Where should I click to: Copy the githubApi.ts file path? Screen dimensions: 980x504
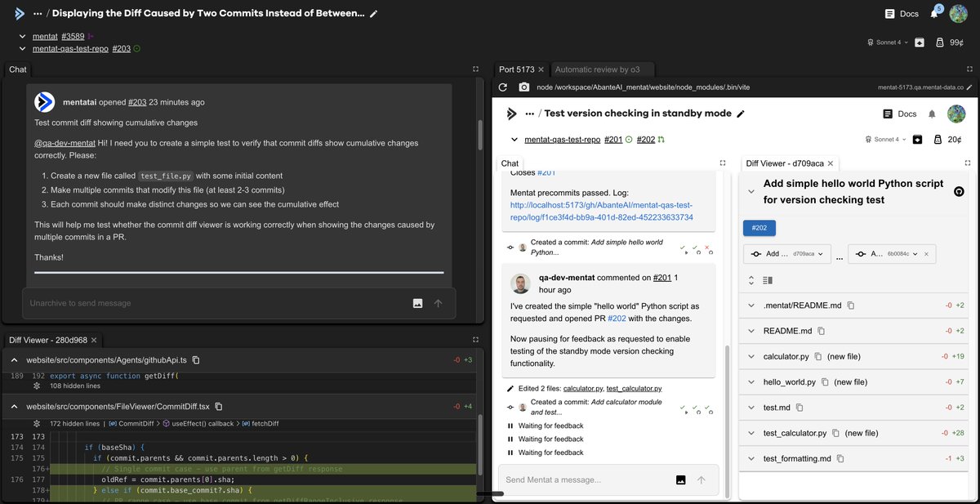[196, 359]
